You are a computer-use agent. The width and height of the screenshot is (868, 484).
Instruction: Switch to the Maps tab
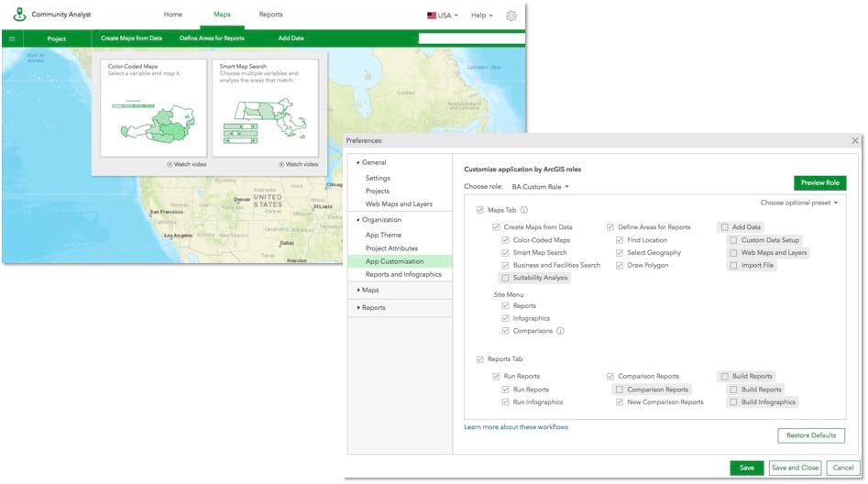click(x=222, y=15)
